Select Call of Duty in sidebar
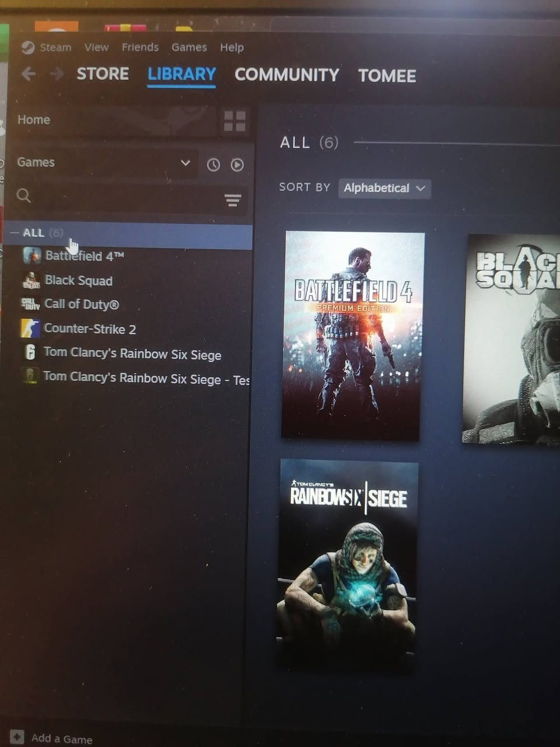This screenshot has width=560, height=747. [x=82, y=304]
